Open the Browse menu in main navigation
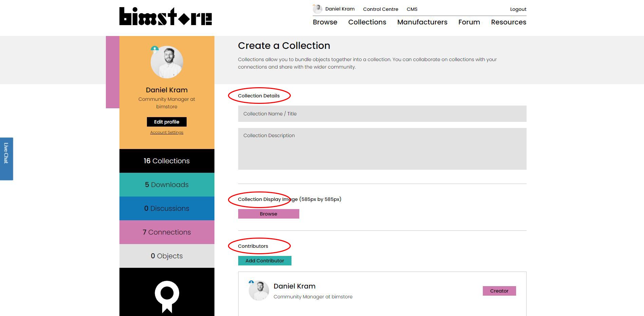This screenshot has height=316, width=644. [x=325, y=22]
